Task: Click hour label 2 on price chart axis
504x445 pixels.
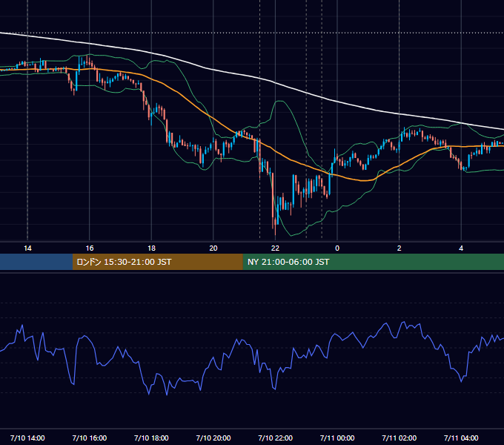Action: [399, 248]
